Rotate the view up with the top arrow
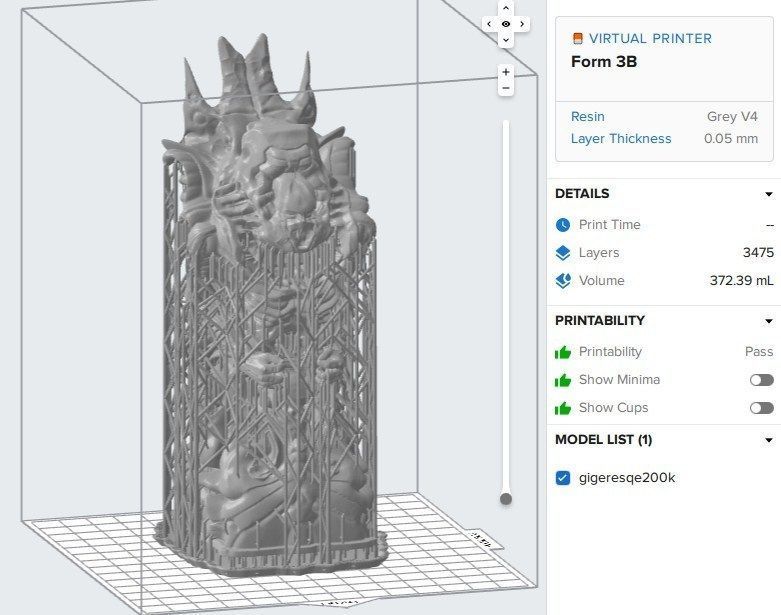Viewport: 781px width, 615px height. 506,8
